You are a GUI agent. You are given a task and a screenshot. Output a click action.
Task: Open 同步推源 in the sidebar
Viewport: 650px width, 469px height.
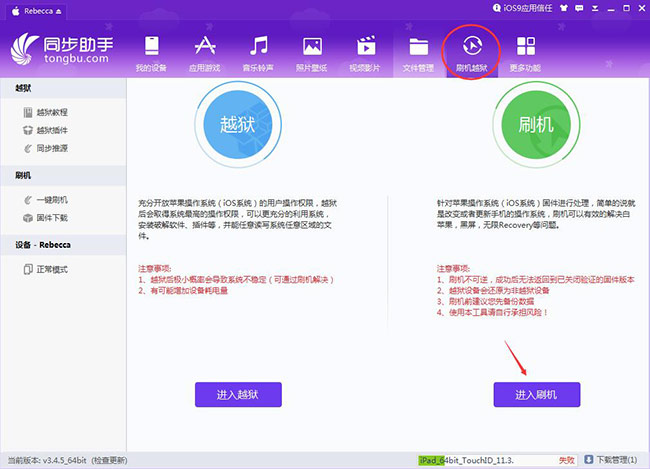tap(46, 148)
